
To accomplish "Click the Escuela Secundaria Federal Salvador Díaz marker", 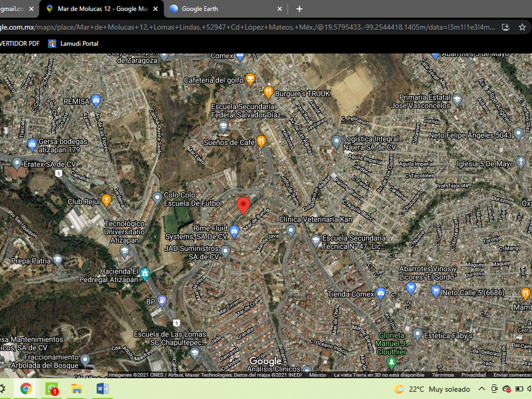I will (223, 127).
